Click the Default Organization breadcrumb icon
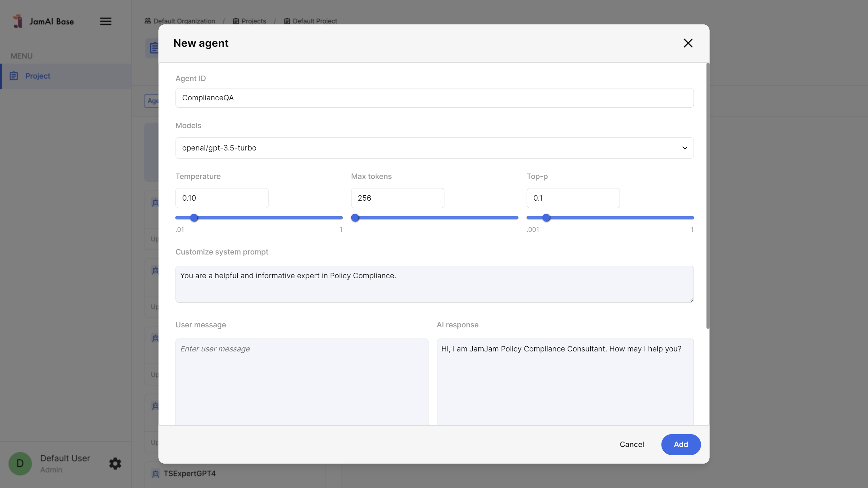The height and width of the screenshot is (488, 868). pos(147,21)
